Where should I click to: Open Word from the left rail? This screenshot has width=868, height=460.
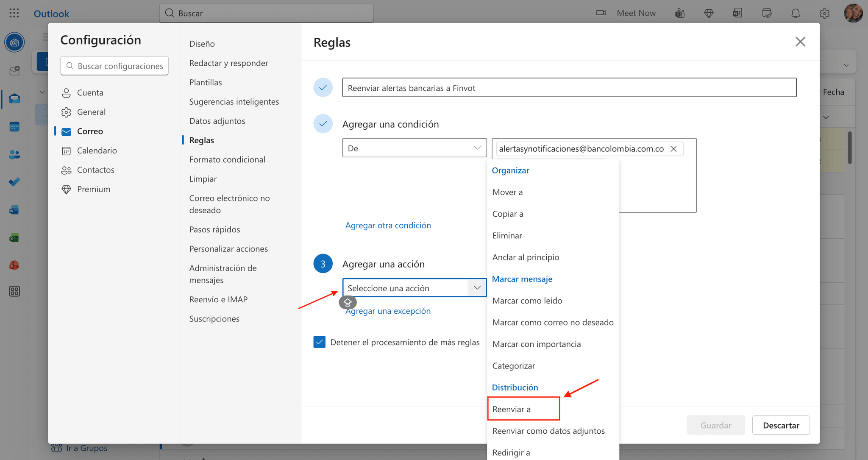tap(14, 210)
